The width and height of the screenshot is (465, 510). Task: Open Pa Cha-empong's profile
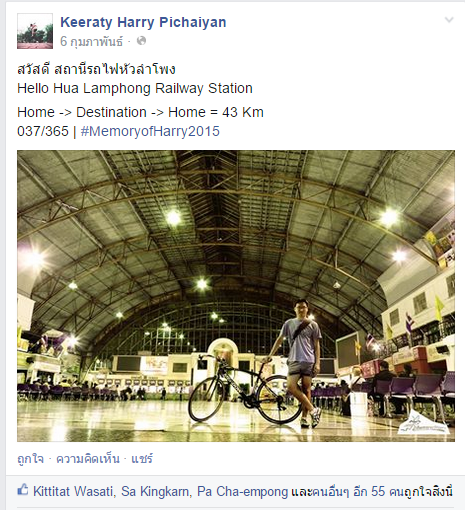click(x=242, y=491)
